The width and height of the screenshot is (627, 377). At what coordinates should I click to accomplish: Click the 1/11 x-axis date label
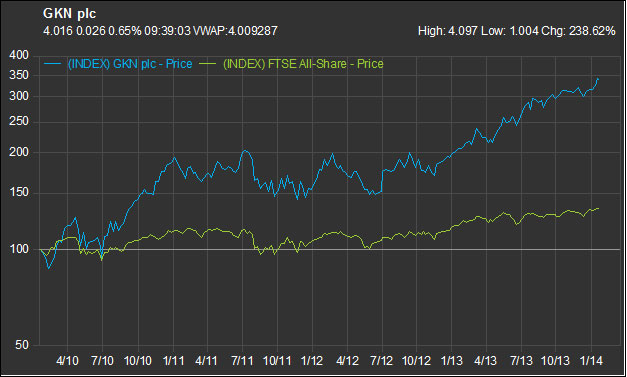(173, 361)
